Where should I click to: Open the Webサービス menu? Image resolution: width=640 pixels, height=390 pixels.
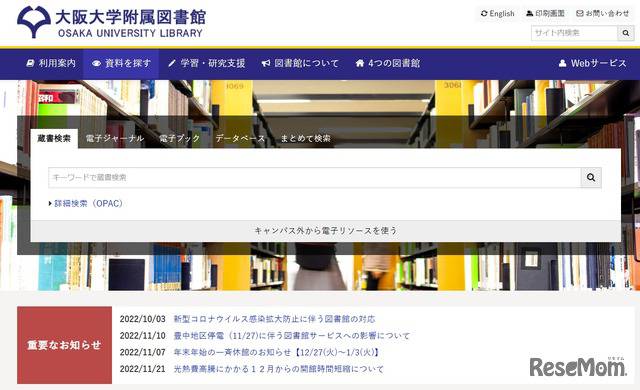click(592, 64)
